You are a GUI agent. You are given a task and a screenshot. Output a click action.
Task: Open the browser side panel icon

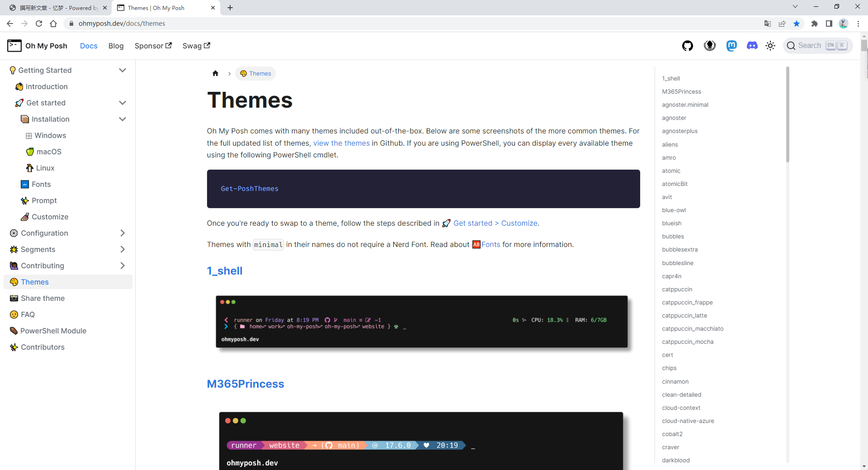pos(829,24)
